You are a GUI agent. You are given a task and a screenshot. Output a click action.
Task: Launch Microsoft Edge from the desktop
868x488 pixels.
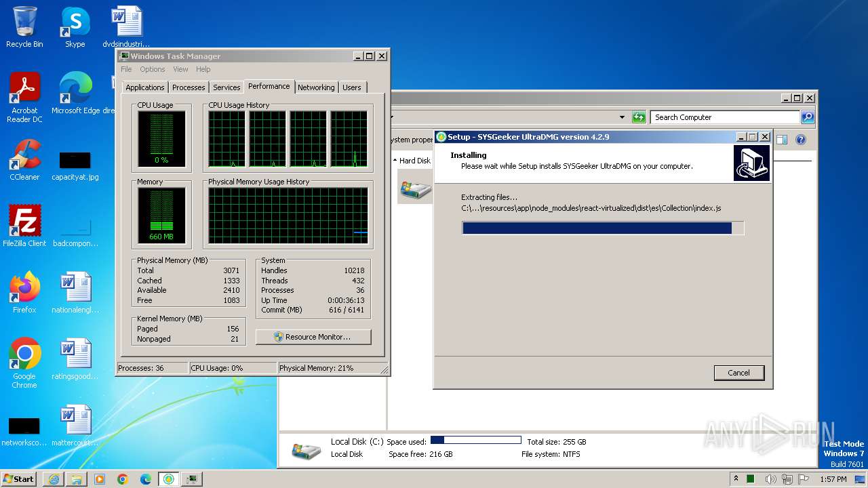coord(75,93)
